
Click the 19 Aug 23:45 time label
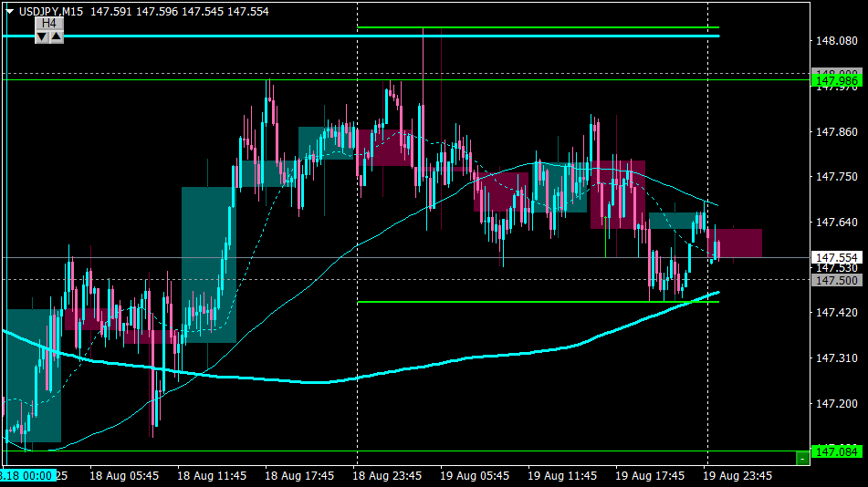click(737, 476)
